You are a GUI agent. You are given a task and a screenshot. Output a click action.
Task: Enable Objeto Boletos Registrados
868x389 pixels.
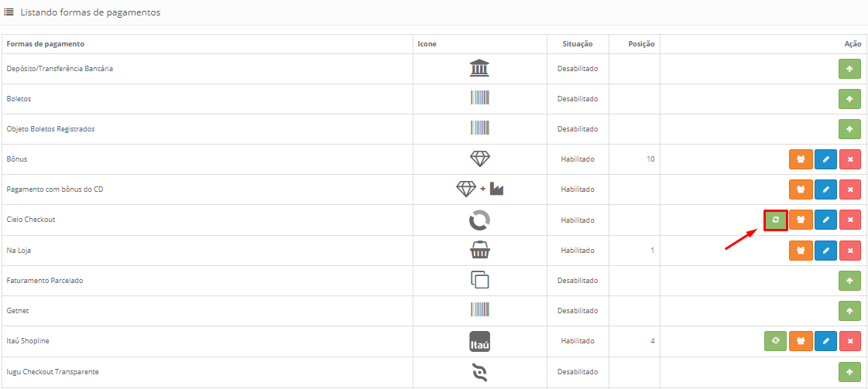(x=849, y=129)
